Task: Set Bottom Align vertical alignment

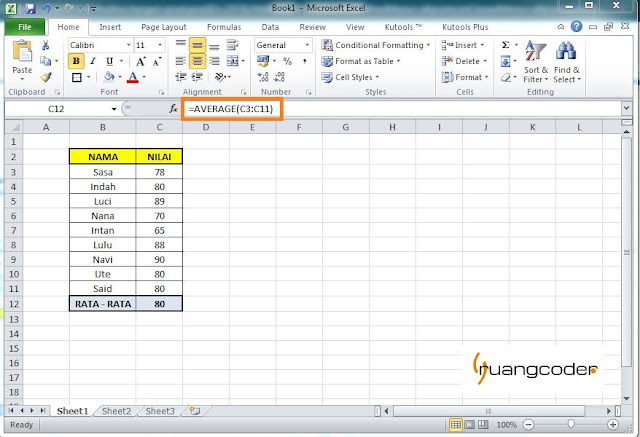Action: 214,46
